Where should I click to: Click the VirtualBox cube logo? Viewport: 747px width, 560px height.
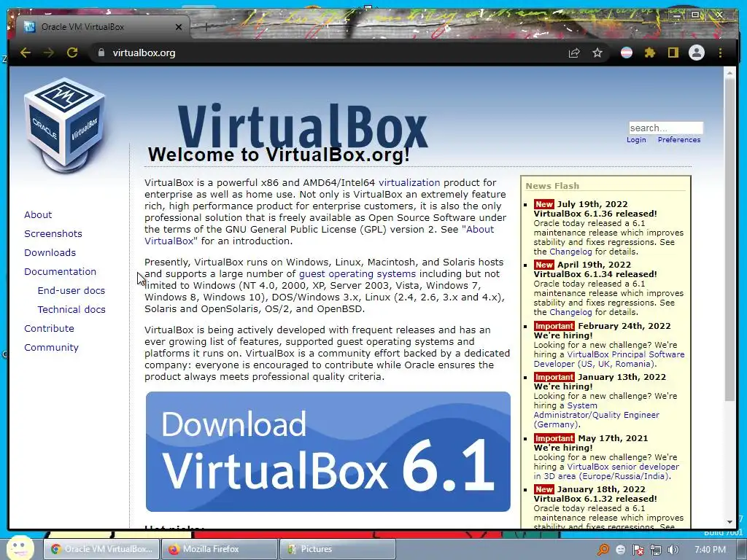tap(65, 125)
